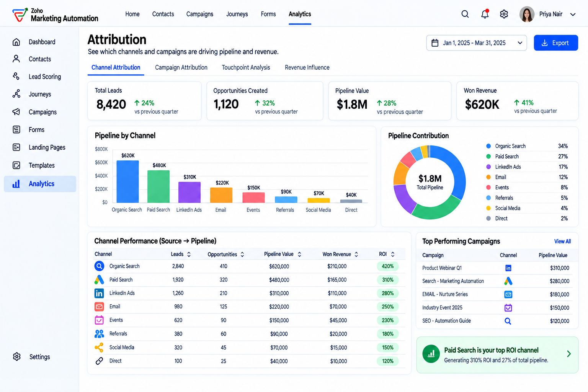The height and width of the screenshot is (392, 588).
Task: Click the Paid Search channel icon
Action: (x=99, y=280)
